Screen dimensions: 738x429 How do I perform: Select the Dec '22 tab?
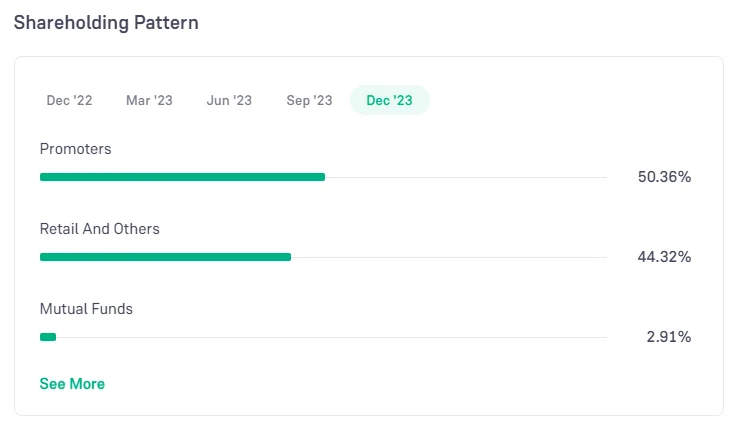pos(69,100)
